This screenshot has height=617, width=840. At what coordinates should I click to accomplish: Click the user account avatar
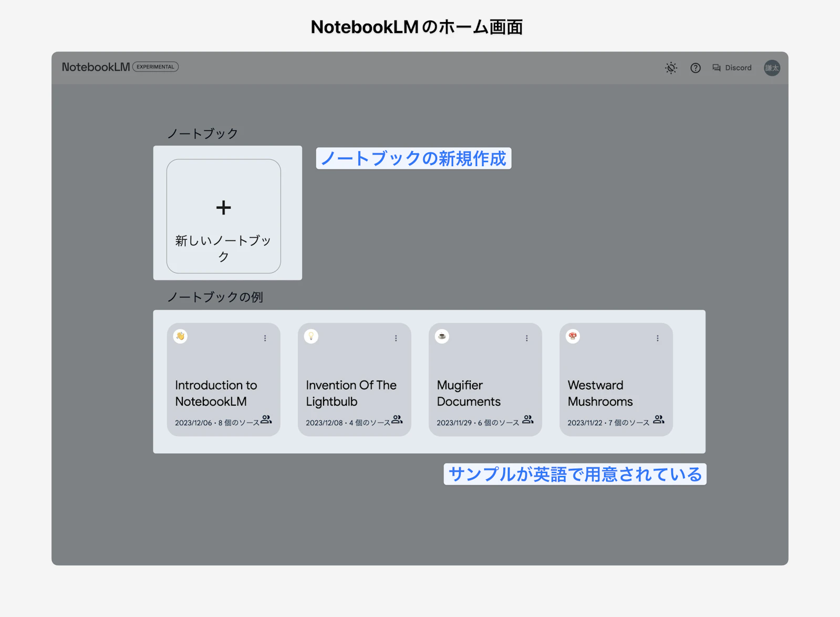pos(772,68)
